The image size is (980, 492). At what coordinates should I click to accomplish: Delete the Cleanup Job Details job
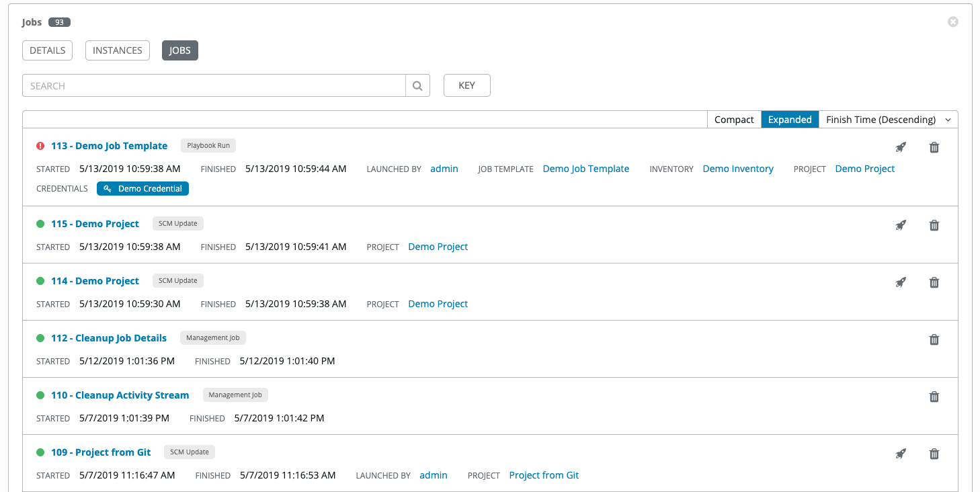[934, 339]
